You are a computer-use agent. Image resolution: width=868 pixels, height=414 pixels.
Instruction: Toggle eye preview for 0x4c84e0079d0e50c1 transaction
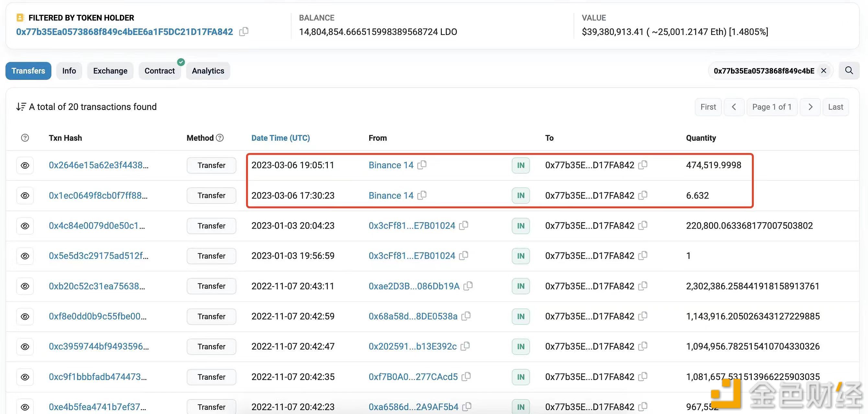point(25,226)
